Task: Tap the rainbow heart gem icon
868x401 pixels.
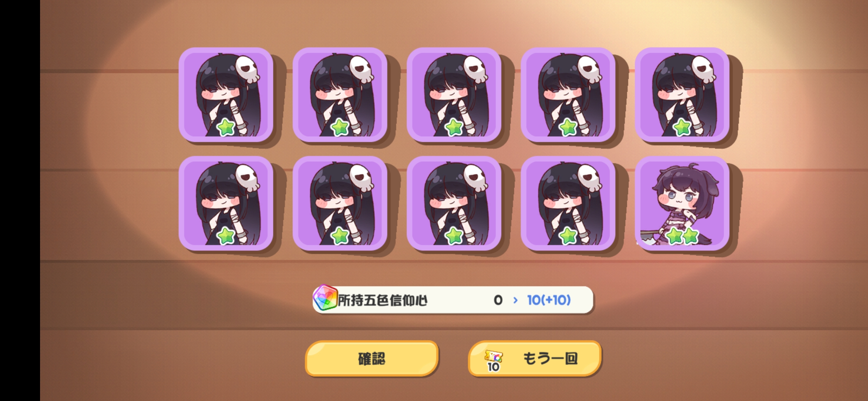Action: [325, 298]
